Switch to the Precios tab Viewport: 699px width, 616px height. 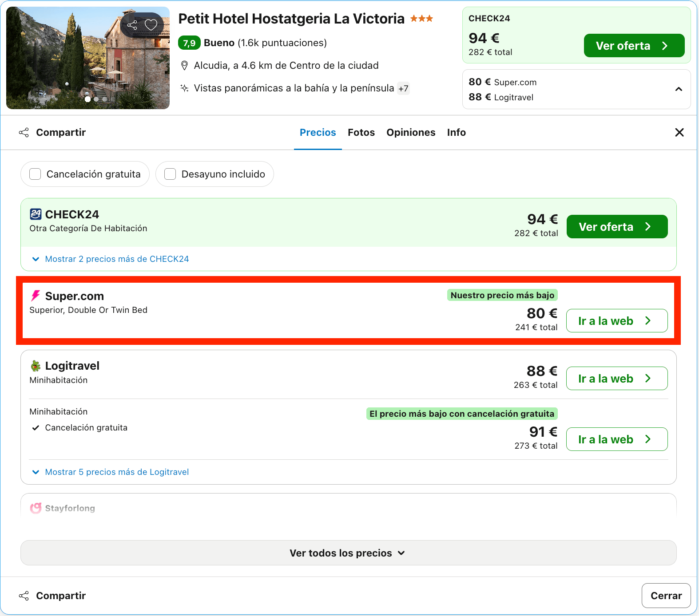(318, 132)
